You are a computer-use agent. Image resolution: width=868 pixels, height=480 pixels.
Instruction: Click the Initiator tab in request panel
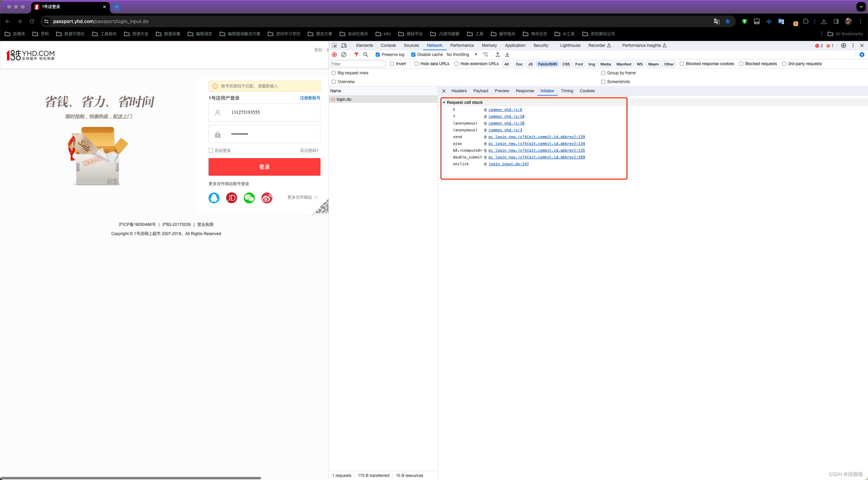click(547, 91)
